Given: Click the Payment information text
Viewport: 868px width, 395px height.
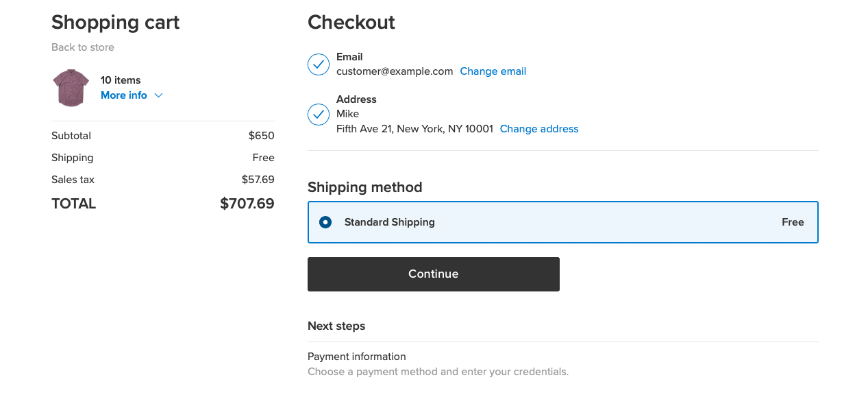Looking at the screenshot, I should click(356, 356).
